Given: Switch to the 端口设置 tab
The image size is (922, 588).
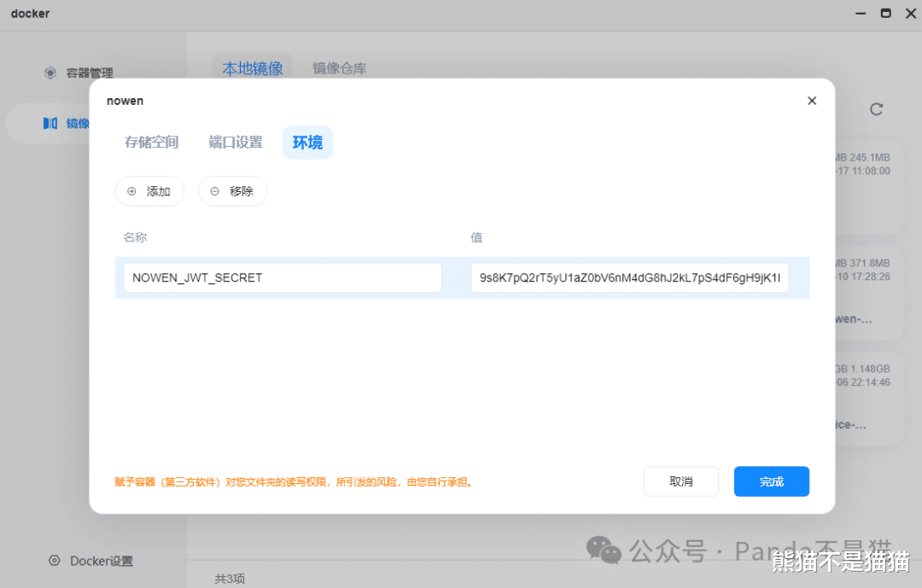Looking at the screenshot, I should (236, 143).
